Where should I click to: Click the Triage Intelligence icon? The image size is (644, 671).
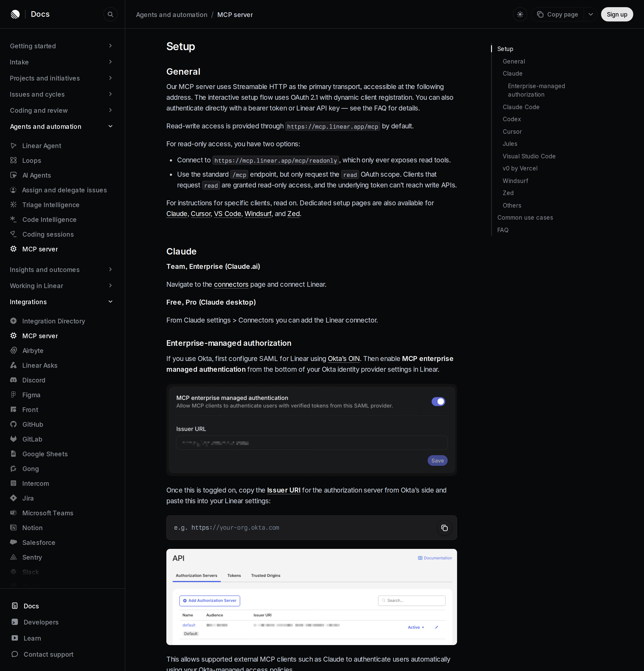[x=13, y=204]
